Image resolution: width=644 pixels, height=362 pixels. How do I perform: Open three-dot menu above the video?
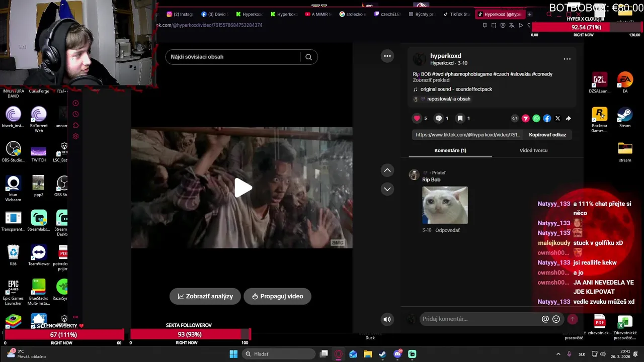click(387, 56)
